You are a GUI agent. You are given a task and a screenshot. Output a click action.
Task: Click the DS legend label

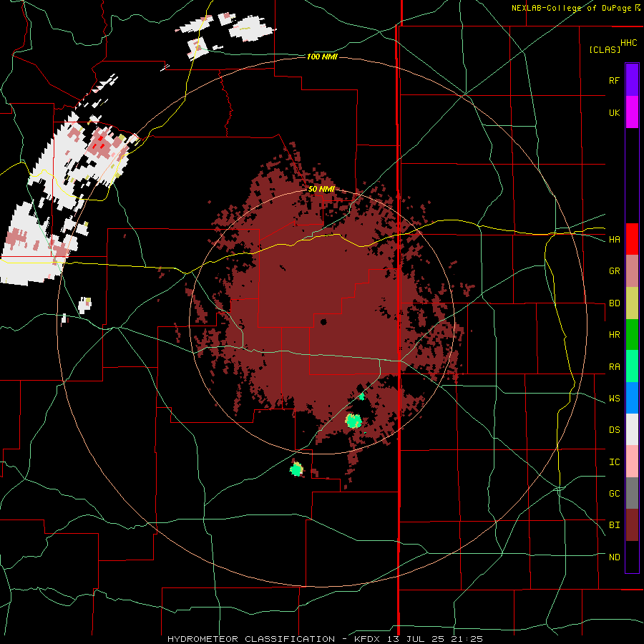click(x=614, y=430)
